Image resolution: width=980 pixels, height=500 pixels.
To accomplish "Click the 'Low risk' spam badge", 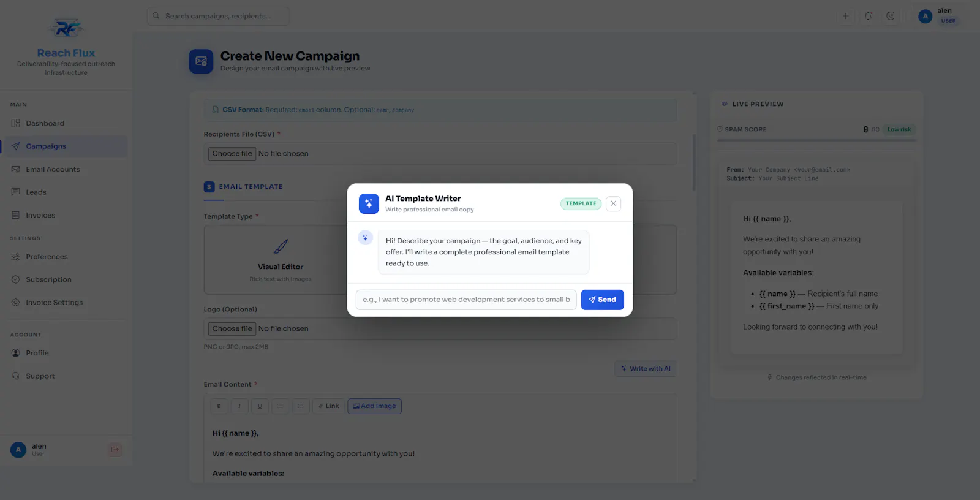I will pyautogui.click(x=899, y=129).
